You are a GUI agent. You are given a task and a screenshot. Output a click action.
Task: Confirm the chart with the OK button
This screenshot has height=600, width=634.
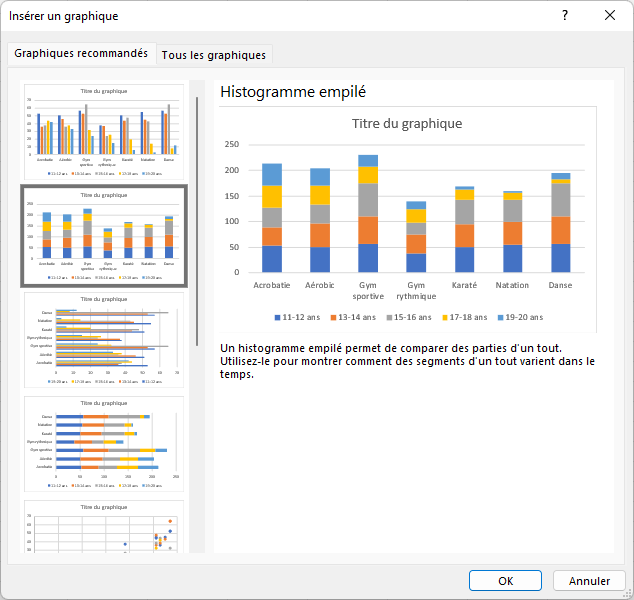(x=506, y=581)
